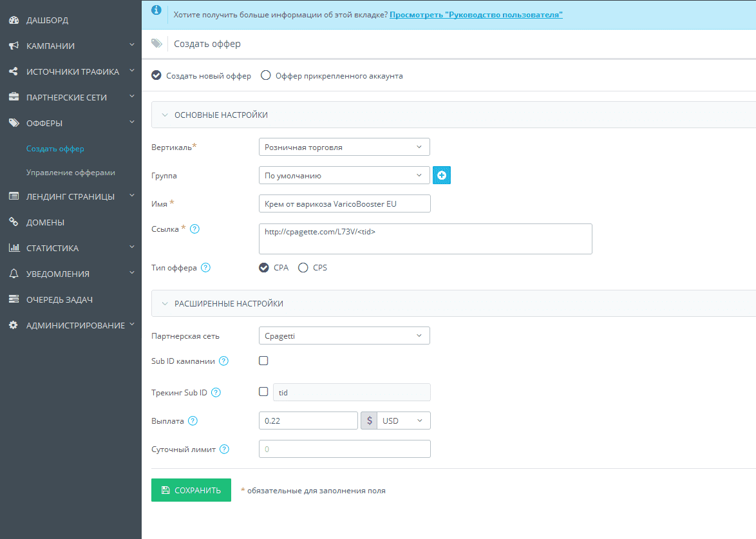Click the Offers tags icon in sidebar
This screenshot has height=539, width=756.
[14, 123]
